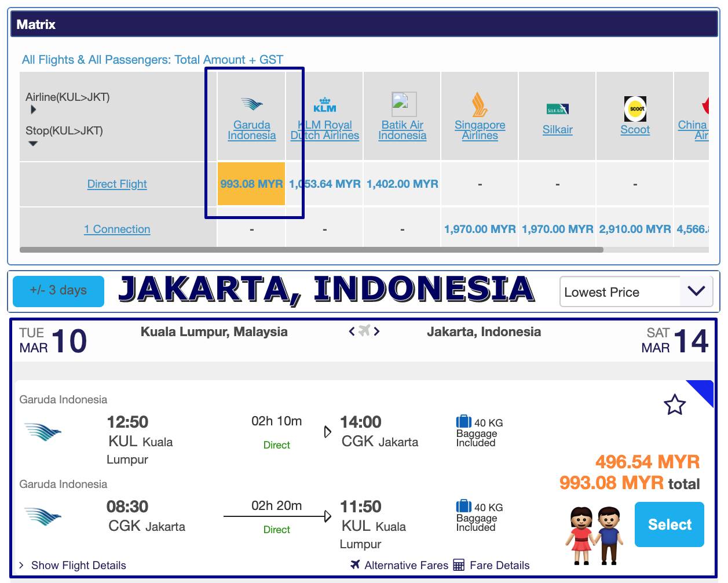Click the baggage icon on the return flight
Image resolution: width=728 pixels, height=583 pixels.
click(464, 506)
